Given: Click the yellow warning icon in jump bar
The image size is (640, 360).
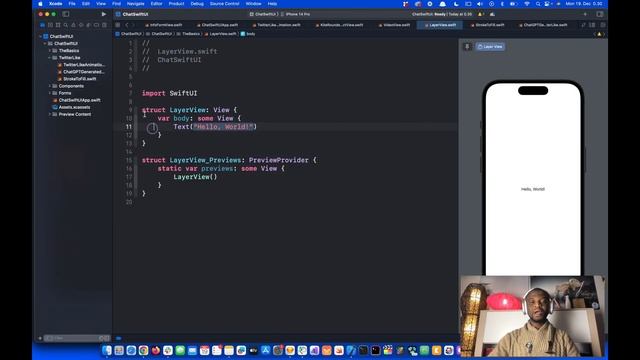Looking at the screenshot, I should pyautogui.click(x=599, y=34).
